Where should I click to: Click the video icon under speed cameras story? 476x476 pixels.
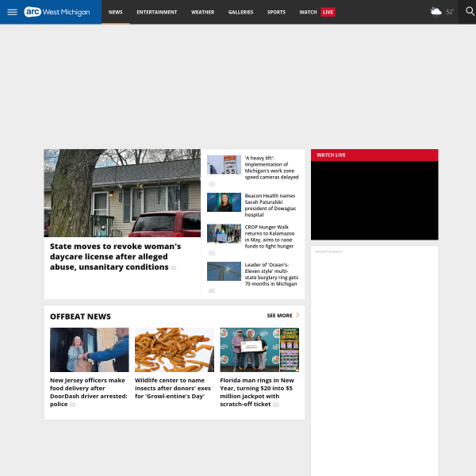pyautogui.click(x=212, y=184)
